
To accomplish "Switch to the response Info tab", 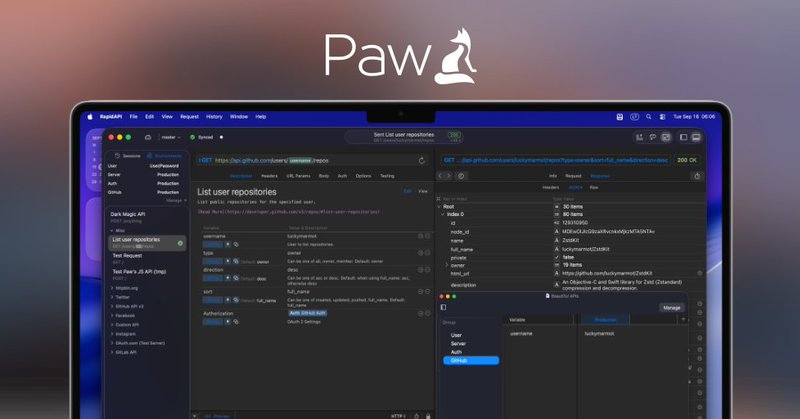I will pos(553,176).
